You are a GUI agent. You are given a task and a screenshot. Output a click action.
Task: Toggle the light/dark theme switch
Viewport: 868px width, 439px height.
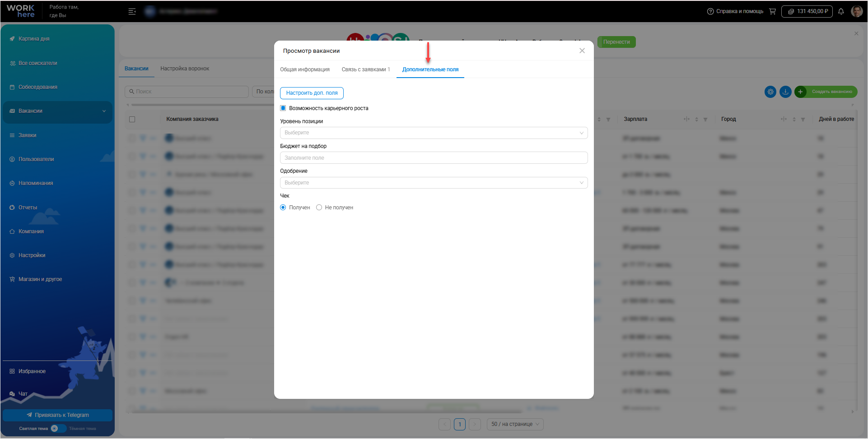(58, 429)
